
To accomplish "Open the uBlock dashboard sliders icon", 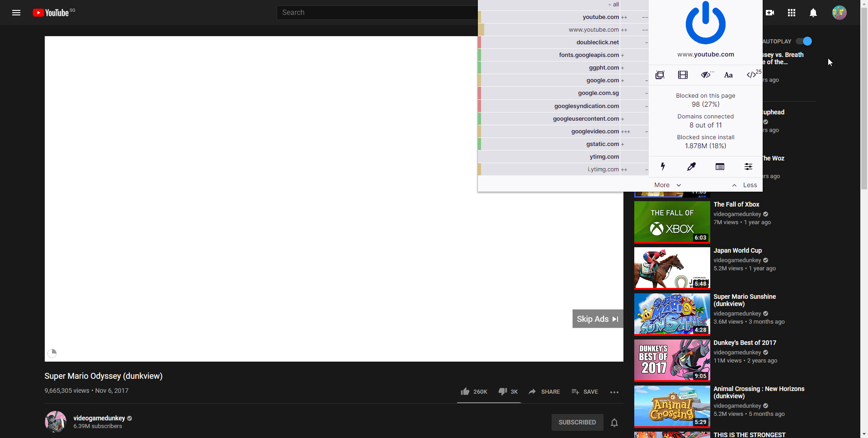I will (748, 166).
